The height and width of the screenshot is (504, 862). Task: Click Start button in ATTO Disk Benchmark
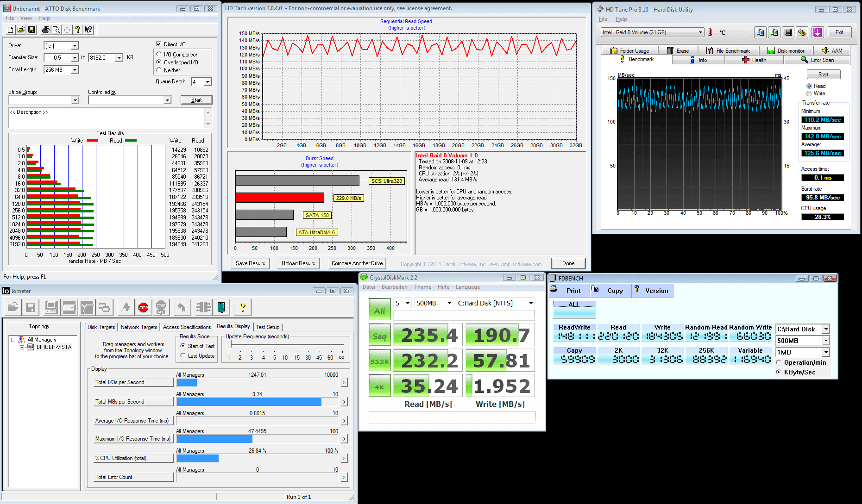point(196,100)
